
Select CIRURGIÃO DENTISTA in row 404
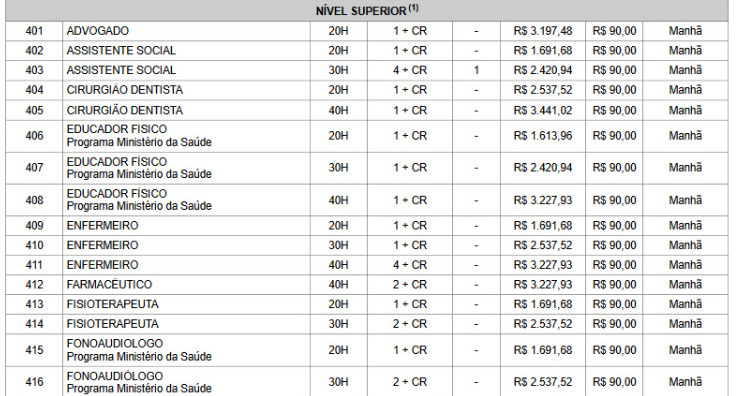(x=125, y=90)
